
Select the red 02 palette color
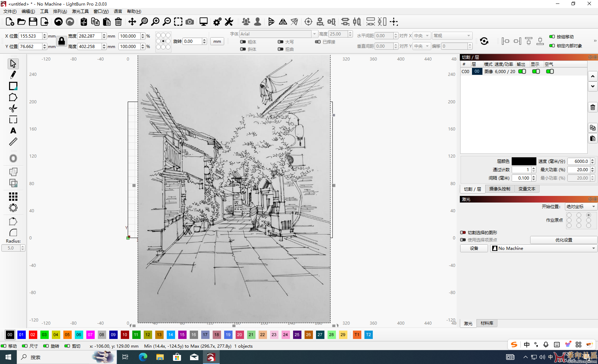pyautogui.click(x=33, y=334)
